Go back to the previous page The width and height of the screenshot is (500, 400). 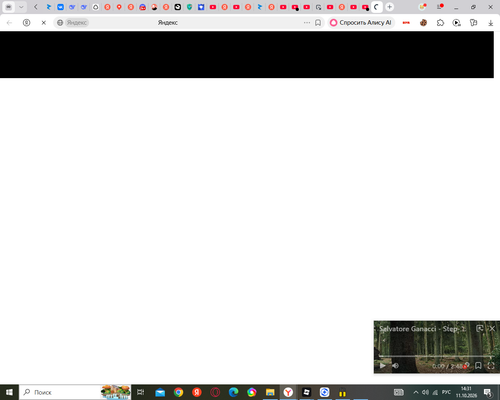click(x=9, y=23)
